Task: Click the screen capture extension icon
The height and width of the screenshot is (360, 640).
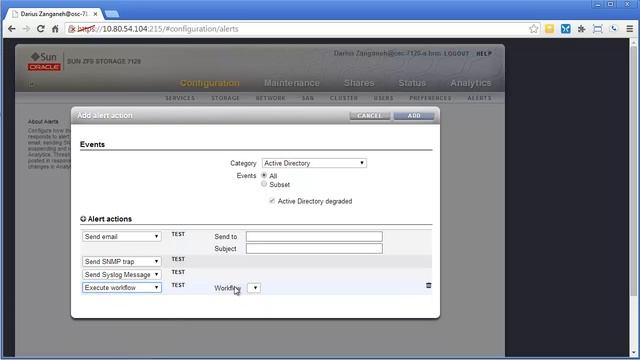Action: (x=598, y=29)
